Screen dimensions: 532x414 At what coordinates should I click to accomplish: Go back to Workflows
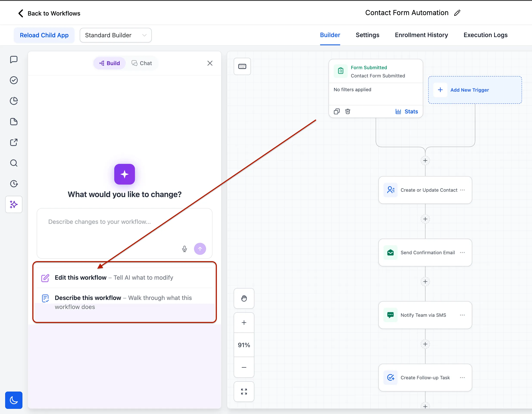click(x=49, y=13)
